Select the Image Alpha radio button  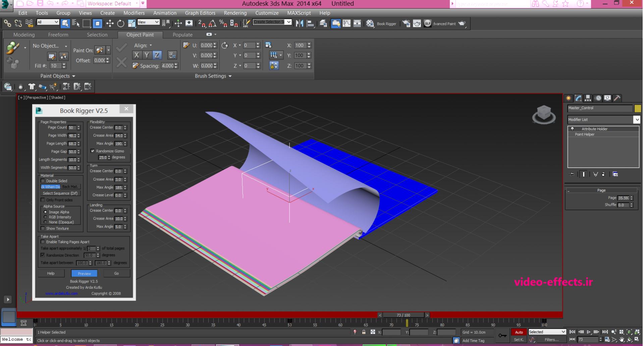[x=45, y=212]
